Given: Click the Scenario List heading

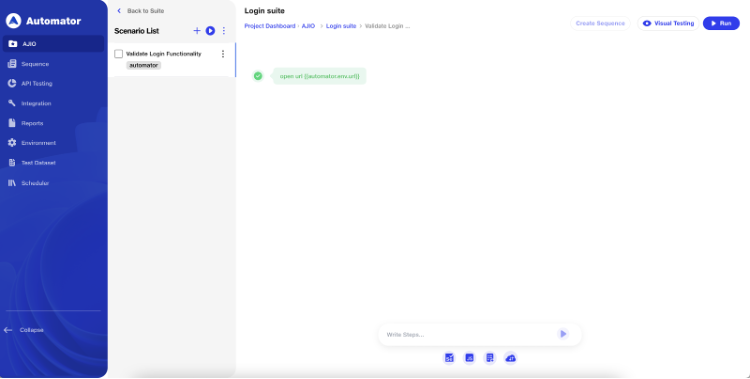Looking at the screenshot, I should (x=136, y=31).
